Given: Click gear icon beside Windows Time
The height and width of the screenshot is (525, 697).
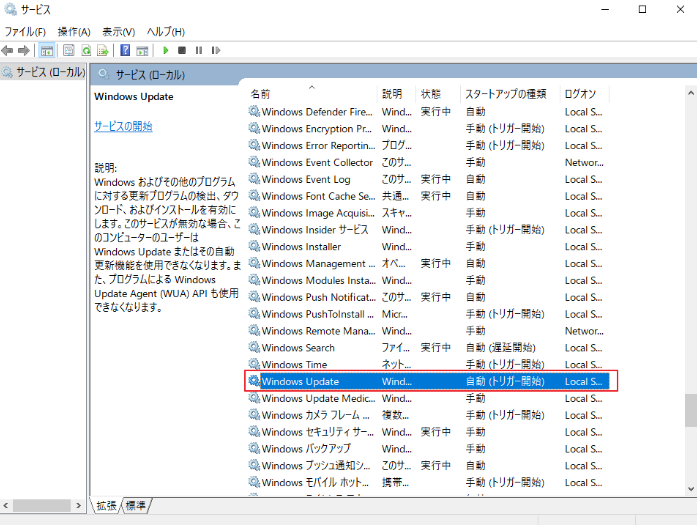Looking at the screenshot, I should (x=254, y=364).
